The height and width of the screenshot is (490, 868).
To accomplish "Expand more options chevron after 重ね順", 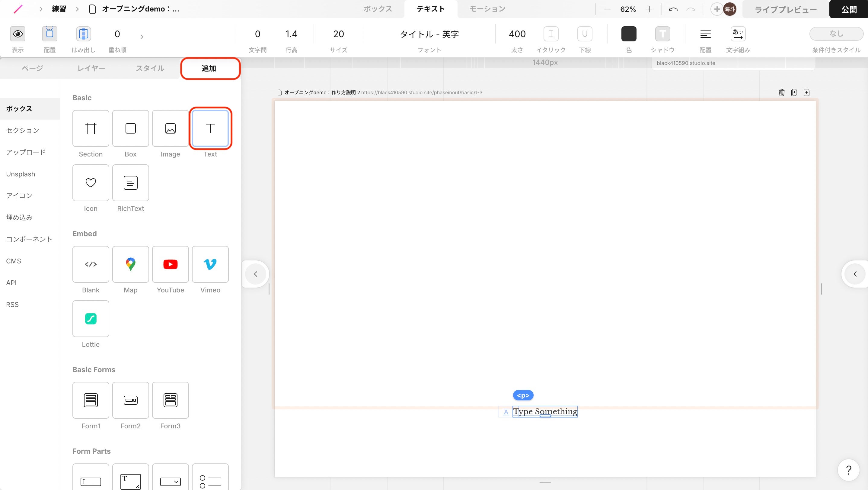I will (142, 37).
